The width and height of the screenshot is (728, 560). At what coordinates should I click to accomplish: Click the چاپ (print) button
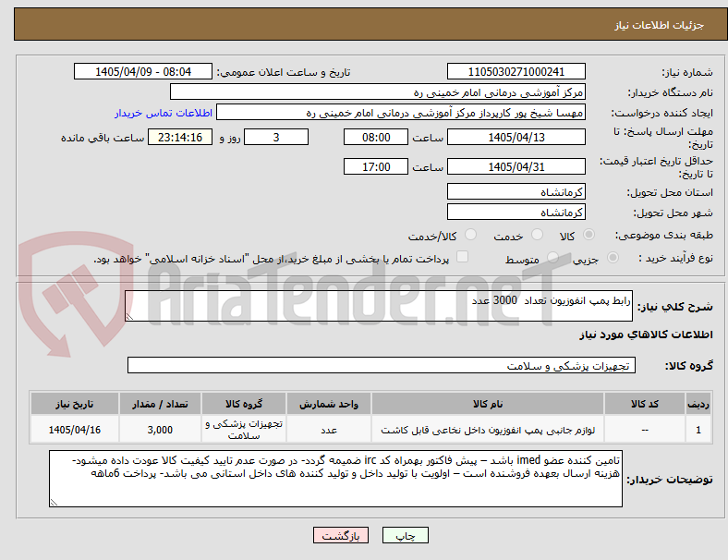pyautogui.click(x=405, y=535)
